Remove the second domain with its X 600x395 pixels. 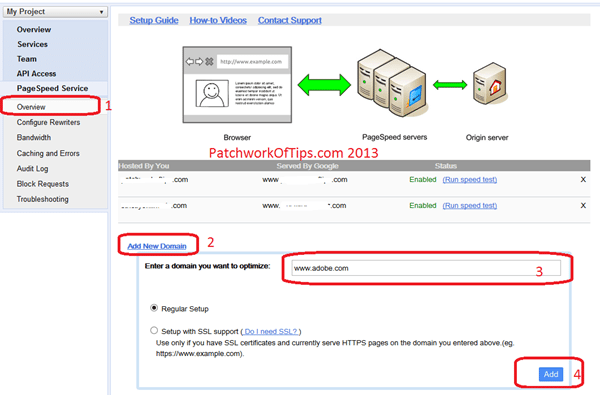click(583, 206)
